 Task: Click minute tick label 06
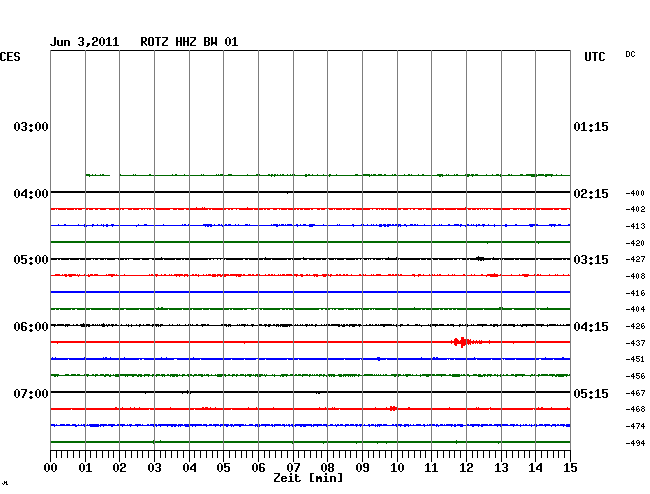click(258, 468)
